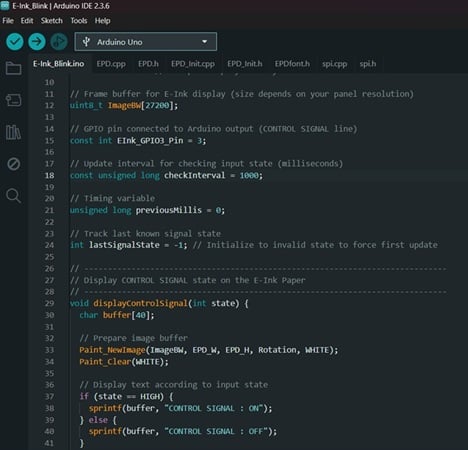Image resolution: width=468 pixels, height=450 pixels.
Task: Click '// Track last known signal state' comment
Action: click(x=145, y=234)
